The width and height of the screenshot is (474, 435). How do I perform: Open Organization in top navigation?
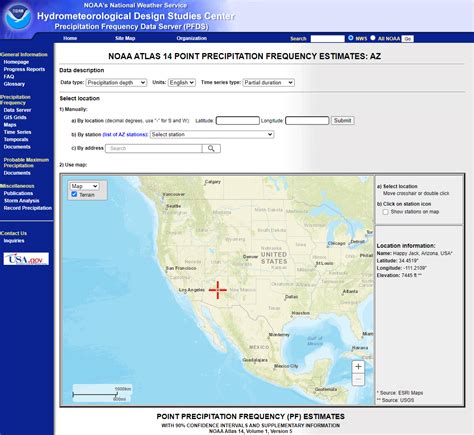(192, 38)
